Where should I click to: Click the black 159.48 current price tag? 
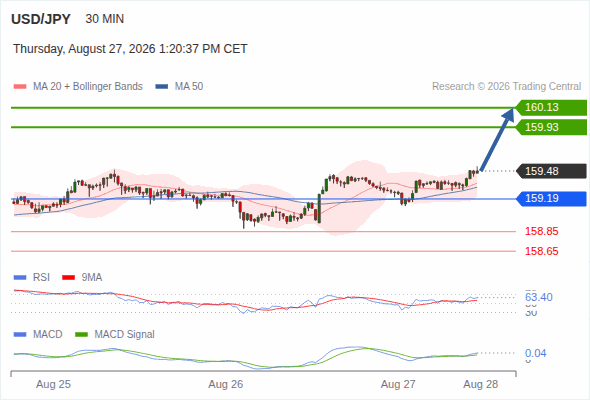tap(551, 171)
